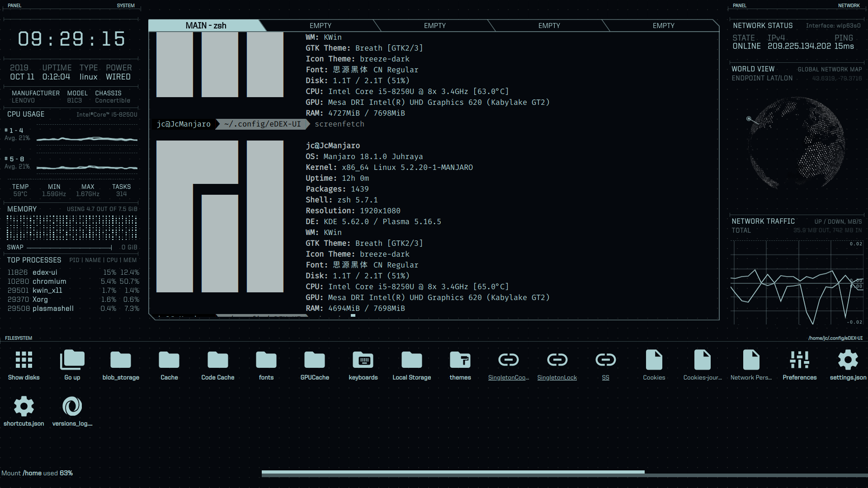Screen dimensions: 868x488
Task: Select the SS symlink icon
Action: coord(606,360)
